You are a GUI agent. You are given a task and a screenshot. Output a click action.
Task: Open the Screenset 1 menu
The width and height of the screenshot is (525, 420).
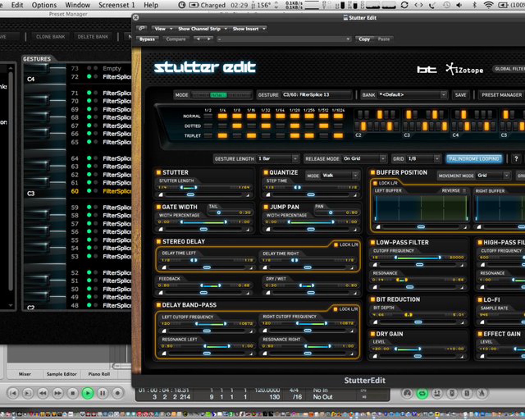click(117, 5)
